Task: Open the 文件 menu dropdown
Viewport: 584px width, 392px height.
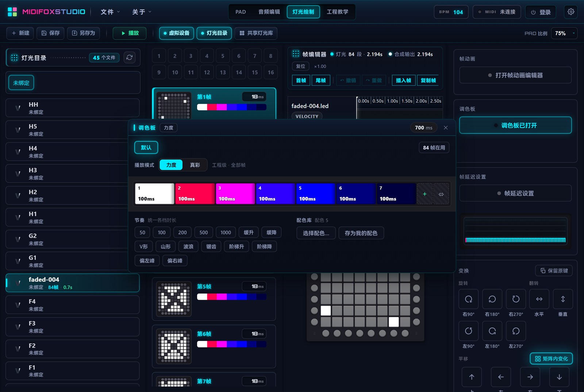Action: (x=110, y=12)
